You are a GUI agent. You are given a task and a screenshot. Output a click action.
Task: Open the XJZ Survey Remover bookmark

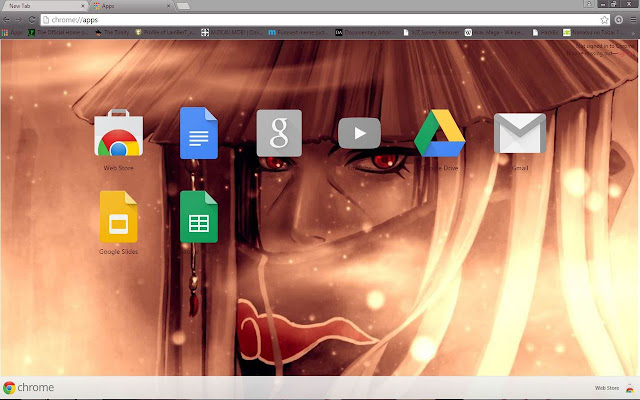[x=431, y=32]
